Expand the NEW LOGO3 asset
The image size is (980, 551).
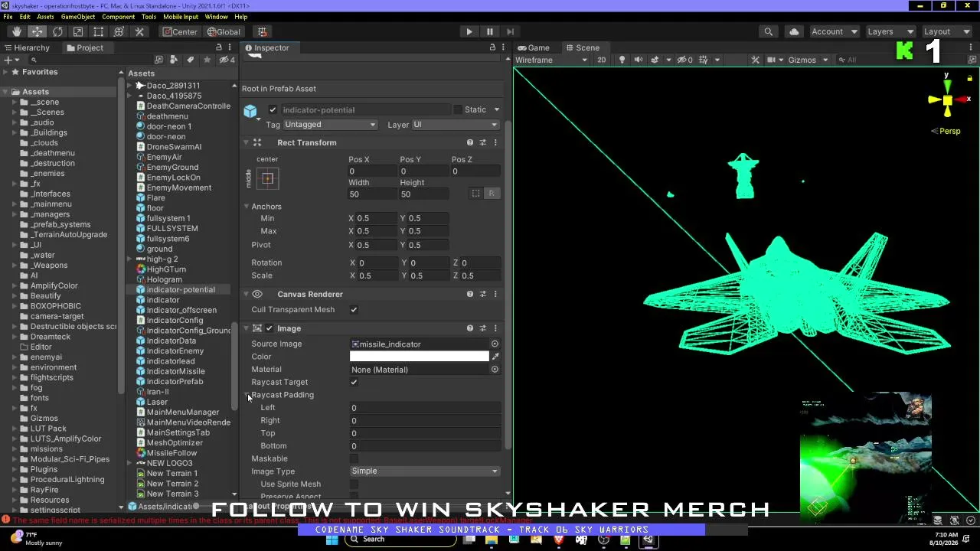129,464
